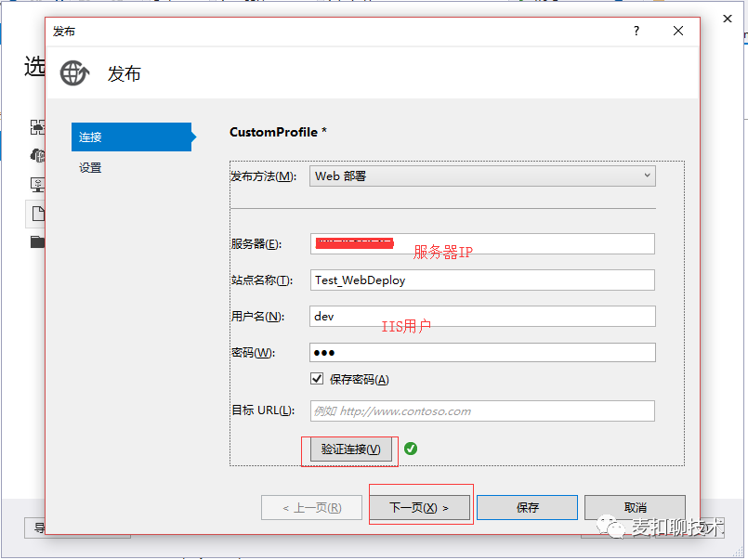Click the 站点名称 field with Test_WebDeploy

[x=482, y=280]
